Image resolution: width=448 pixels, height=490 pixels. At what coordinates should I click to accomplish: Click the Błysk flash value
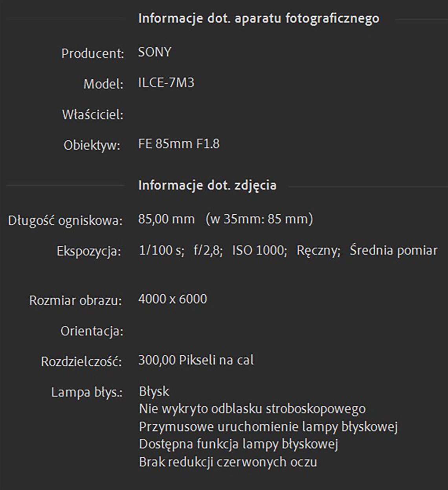click(154, 391)
